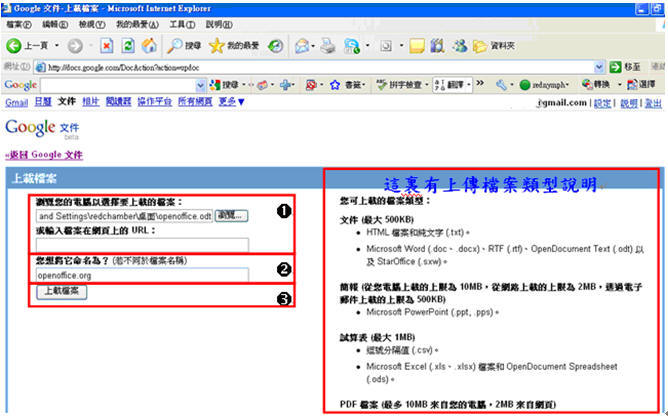Click the 所有網頁 link
668x417 pixels.
(x=195, y=102)
